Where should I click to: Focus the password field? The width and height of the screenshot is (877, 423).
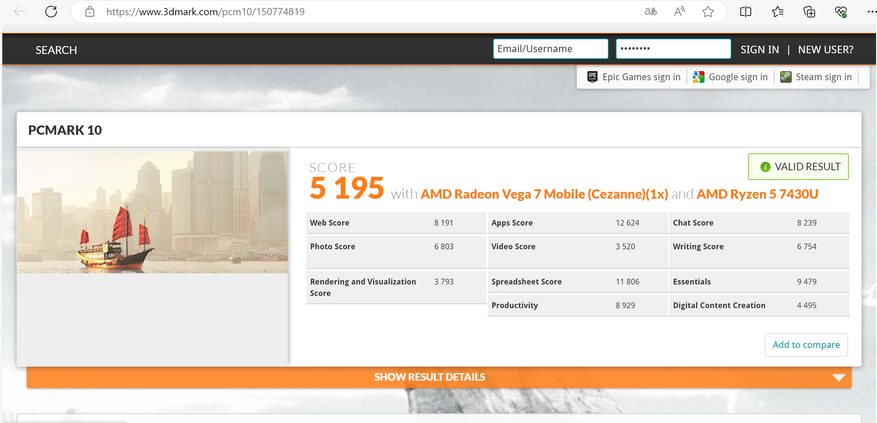point(673,49)
